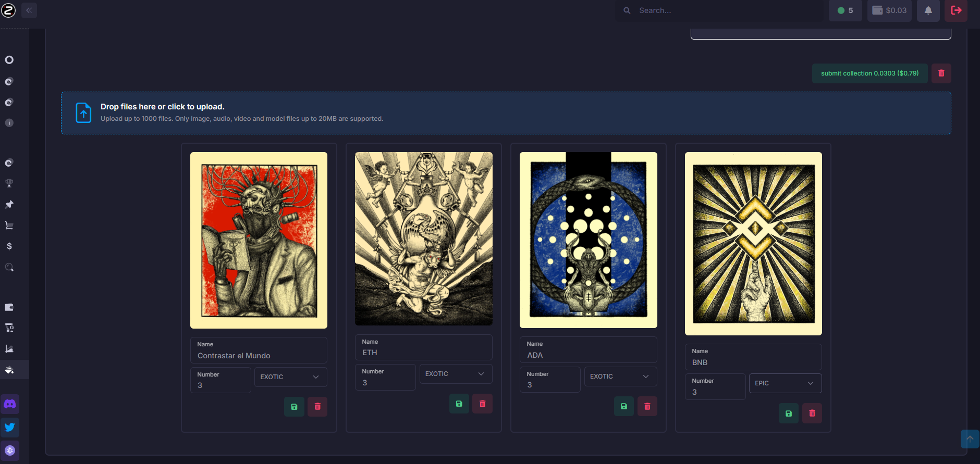Click submit collection 0.0303 button
Viewport: 980px width, 464px height.
point(869,73)
